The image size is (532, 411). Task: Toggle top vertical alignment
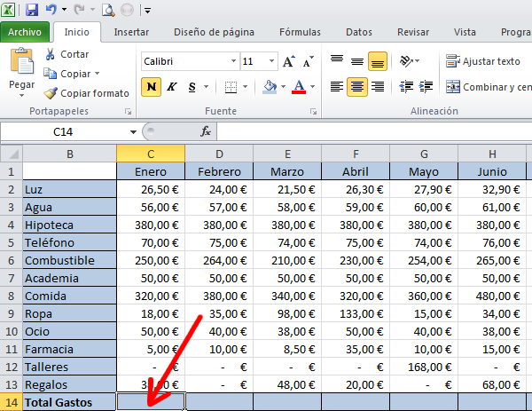pos(337,61)
